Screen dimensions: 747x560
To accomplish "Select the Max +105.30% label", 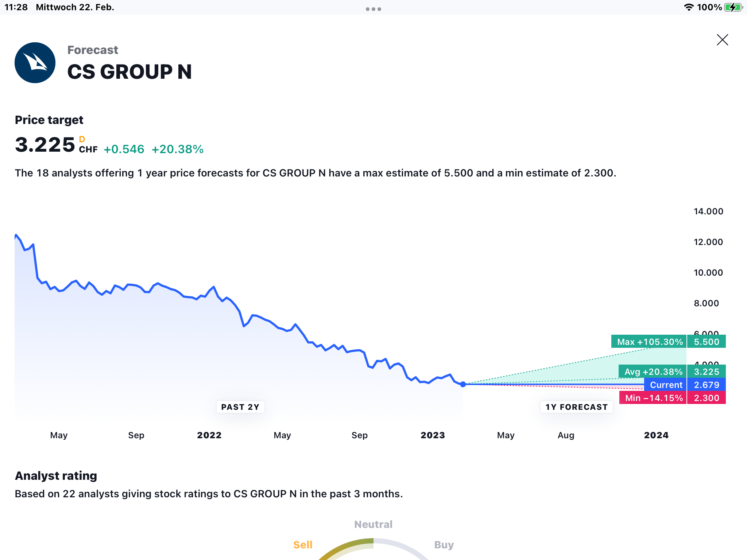I will 649,342.
